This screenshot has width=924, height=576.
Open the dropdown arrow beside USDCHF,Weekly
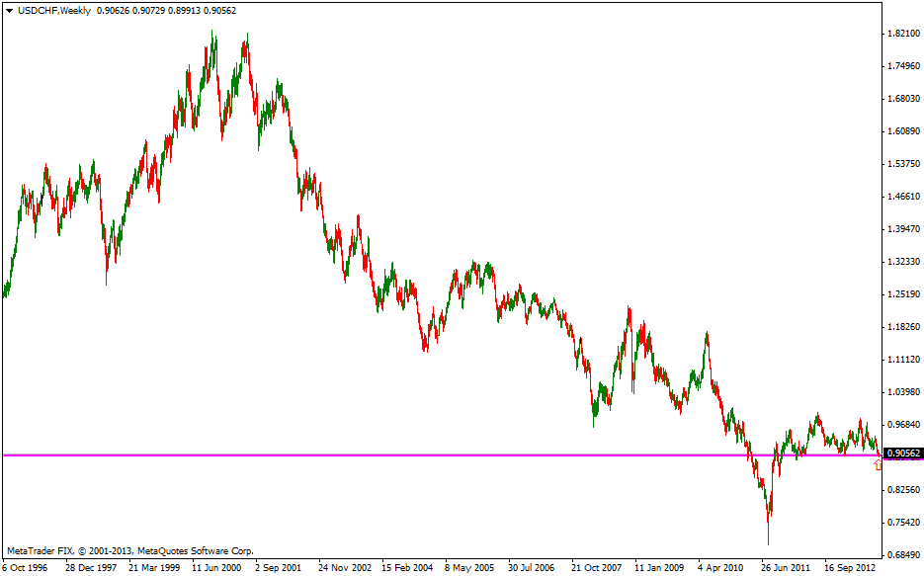pos(9,10)
